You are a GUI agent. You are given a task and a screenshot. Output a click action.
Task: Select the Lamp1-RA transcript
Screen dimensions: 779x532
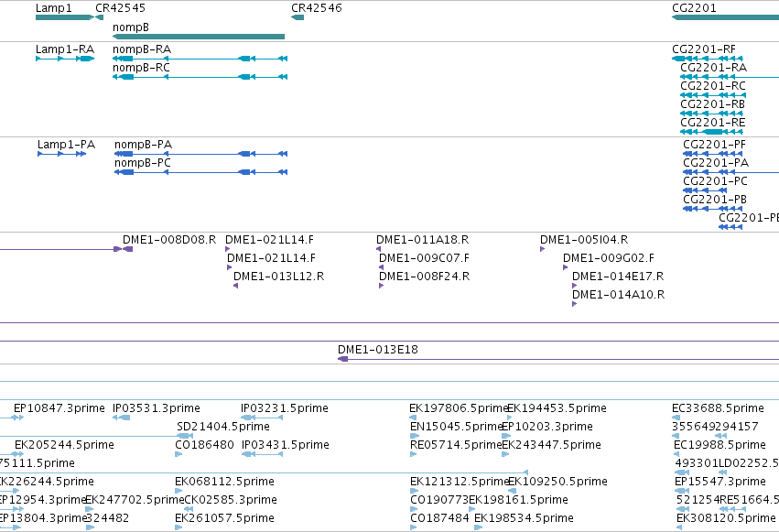tap(65, 59)
